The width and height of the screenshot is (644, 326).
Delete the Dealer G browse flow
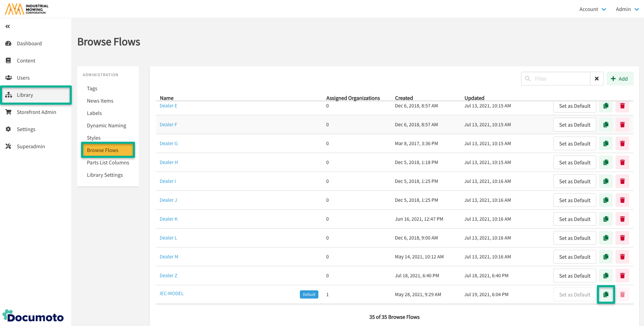[622, 143]
